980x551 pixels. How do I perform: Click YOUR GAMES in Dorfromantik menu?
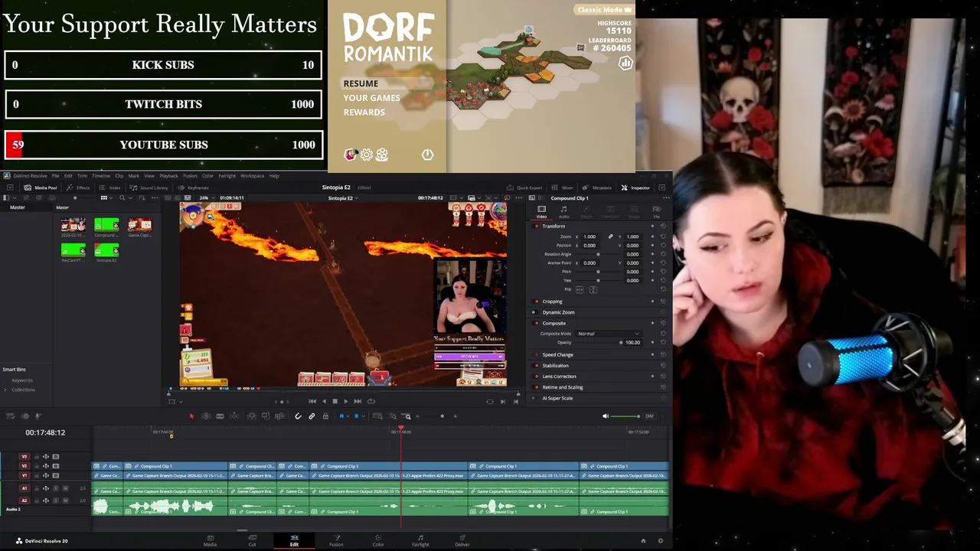(371, 98)
